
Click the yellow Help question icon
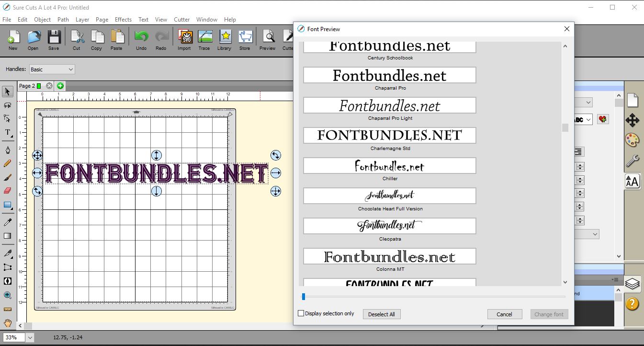(633, 303)
